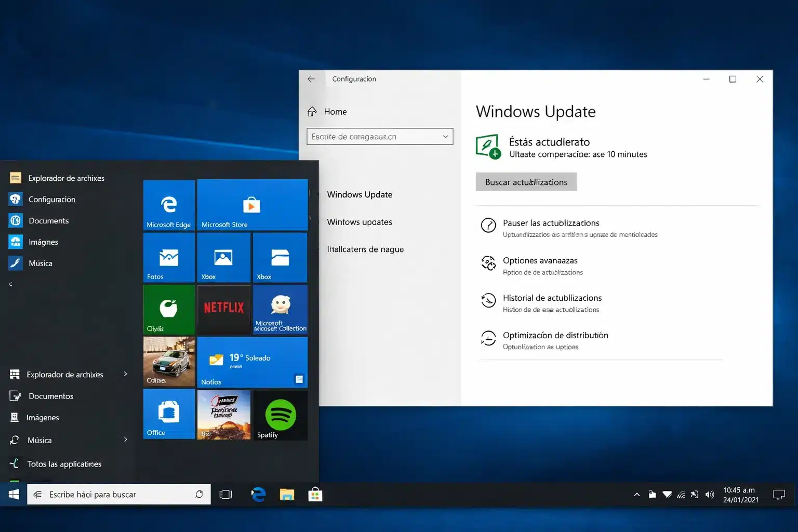
Task: Select Configuración in the Start sidebar
Action: coord(52,199)
